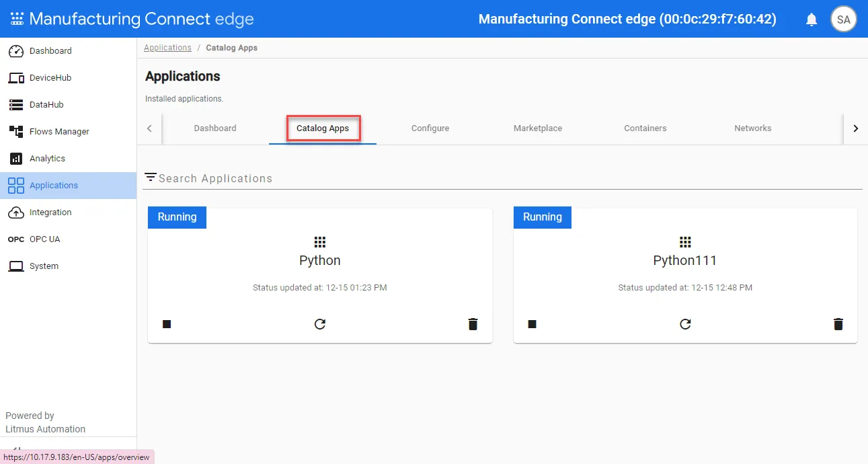Click the Python app title
The image size is (868, 464).
tap(320, 260)
